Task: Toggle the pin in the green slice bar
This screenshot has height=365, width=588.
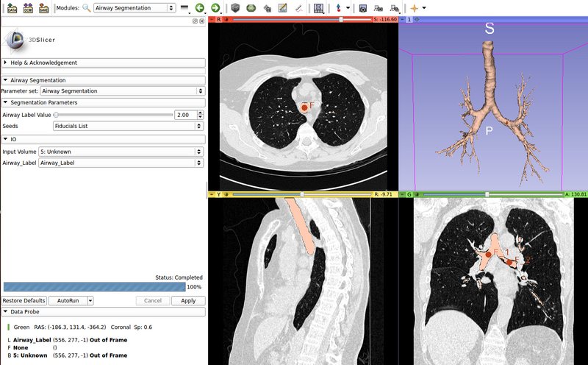Action: (404, 194)
